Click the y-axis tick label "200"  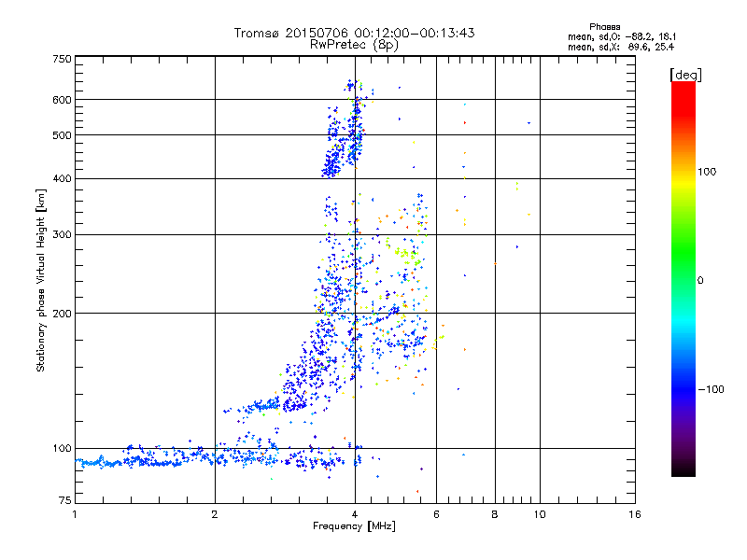pos(62,314)
